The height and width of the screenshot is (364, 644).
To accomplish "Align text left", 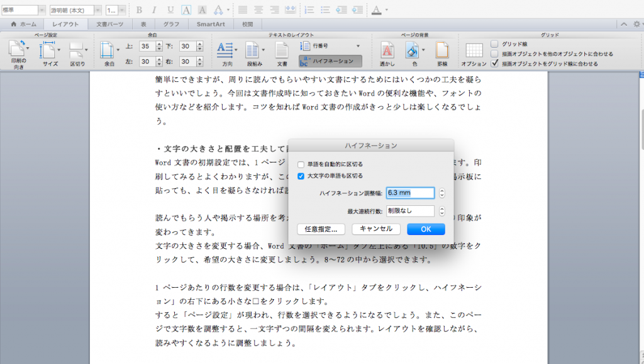I will 243,10.
